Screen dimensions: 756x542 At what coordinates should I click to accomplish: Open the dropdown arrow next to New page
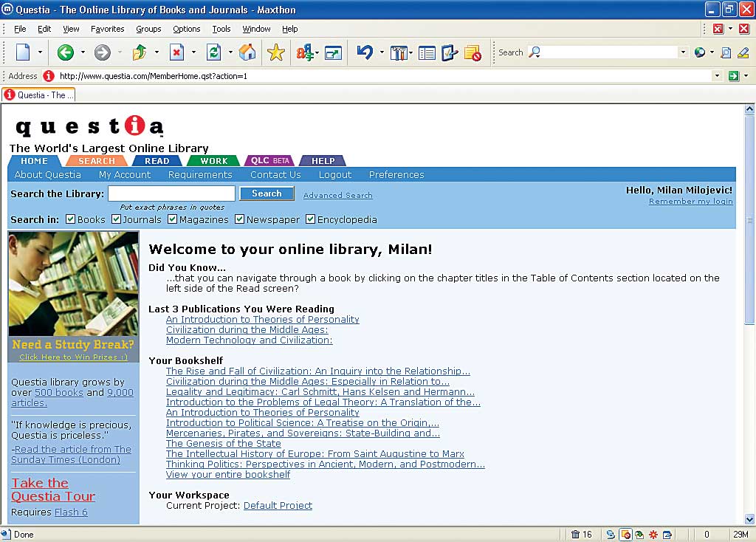pos(40,52)
